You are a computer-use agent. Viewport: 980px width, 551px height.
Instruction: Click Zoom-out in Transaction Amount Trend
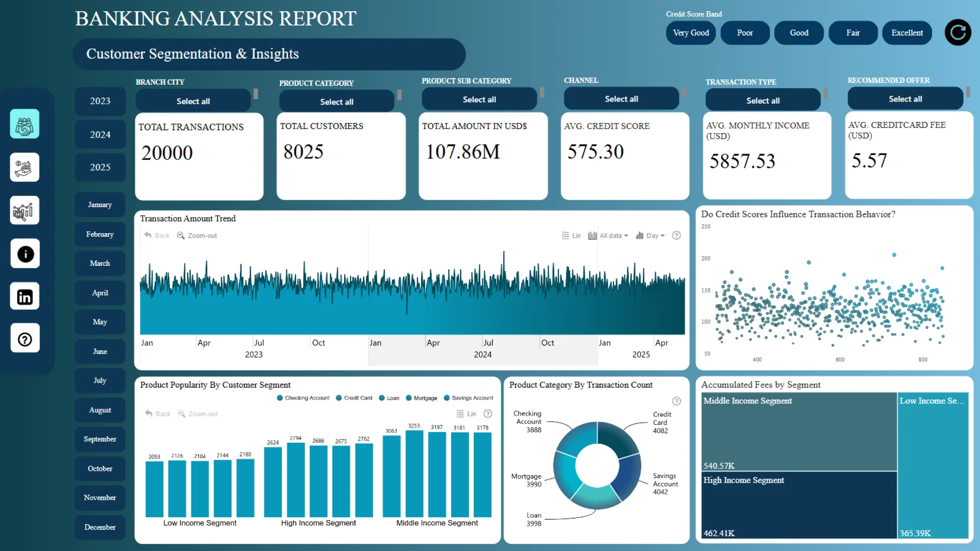[197, 236]
